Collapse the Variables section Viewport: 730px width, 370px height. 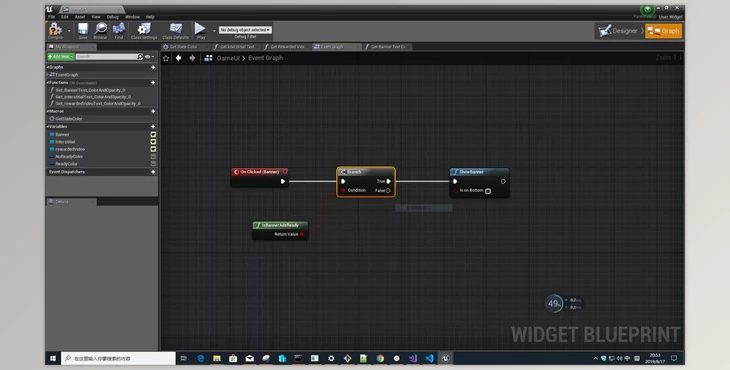coord(47,127)
